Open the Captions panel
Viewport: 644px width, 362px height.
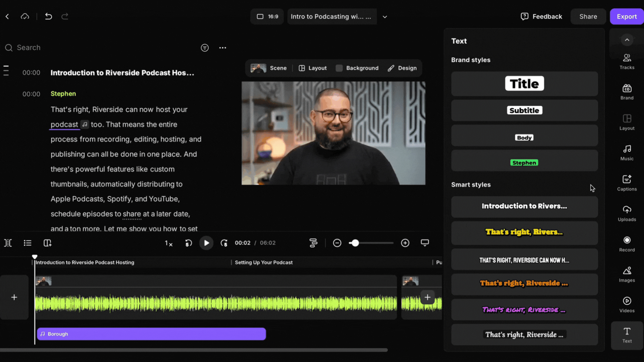[x=627, y=183]
